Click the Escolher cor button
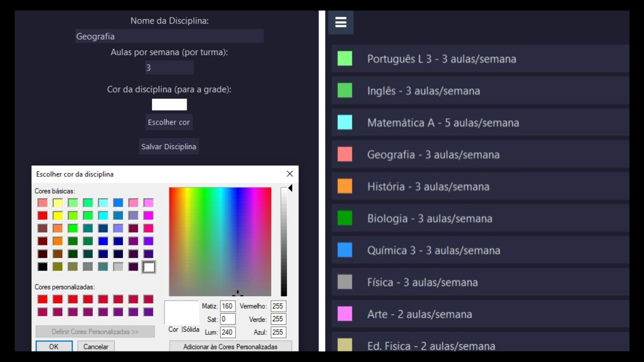This screenshot has height=362, width=644. pos(169,122)
